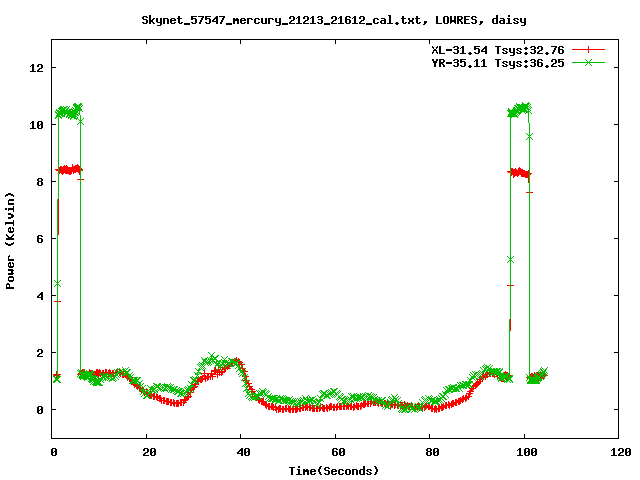Click y-axis tick label 4
The image size is (640, 480).
point(40,296)
